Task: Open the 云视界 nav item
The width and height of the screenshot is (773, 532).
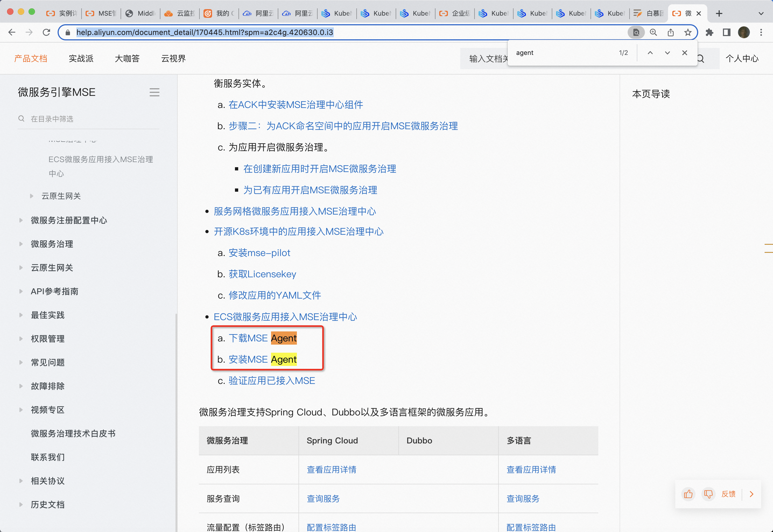Action: pos(173,59)
